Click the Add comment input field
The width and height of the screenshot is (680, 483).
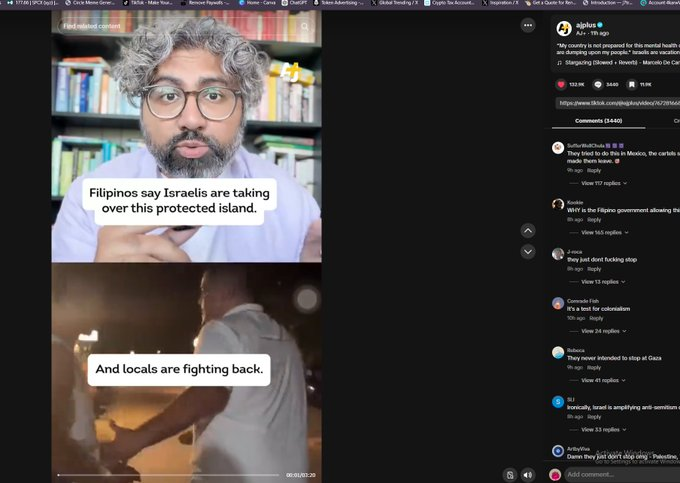[622, 475]
